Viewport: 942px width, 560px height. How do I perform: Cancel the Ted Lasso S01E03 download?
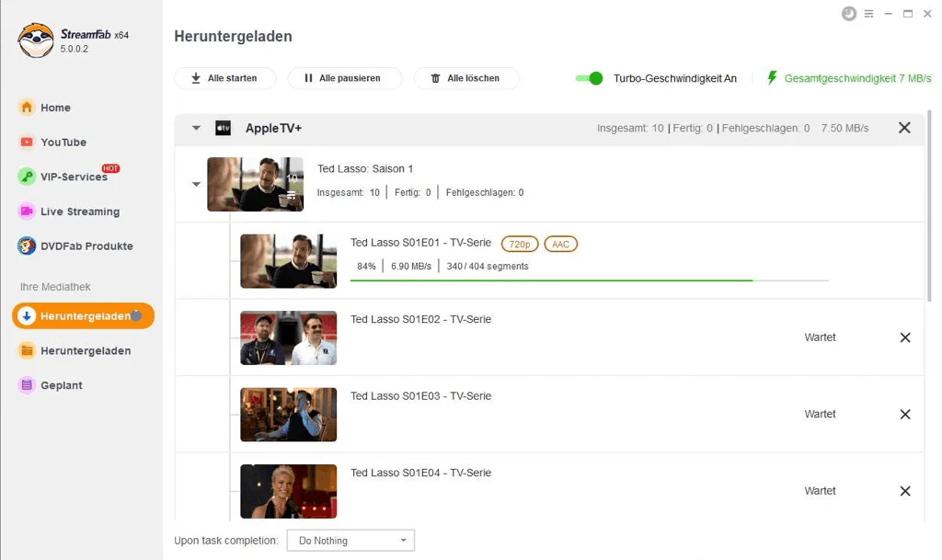(905, 414)
